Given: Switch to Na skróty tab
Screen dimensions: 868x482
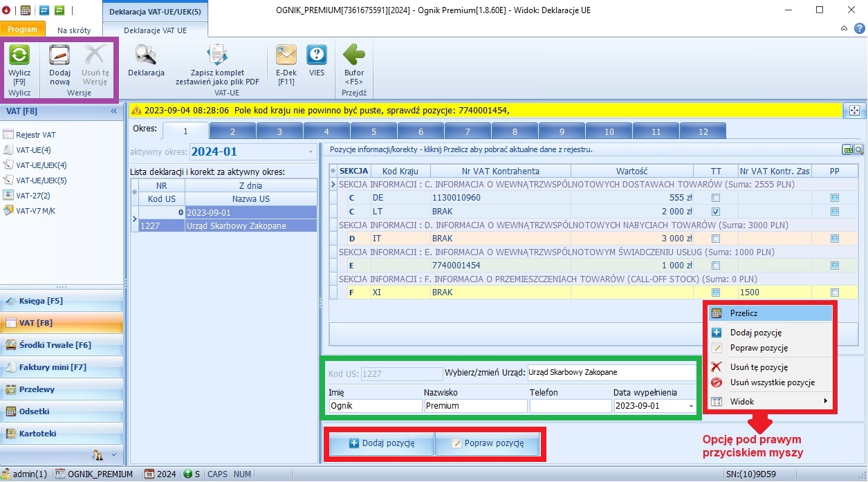Looking at the screenshot, I should (x=74, y=30).
